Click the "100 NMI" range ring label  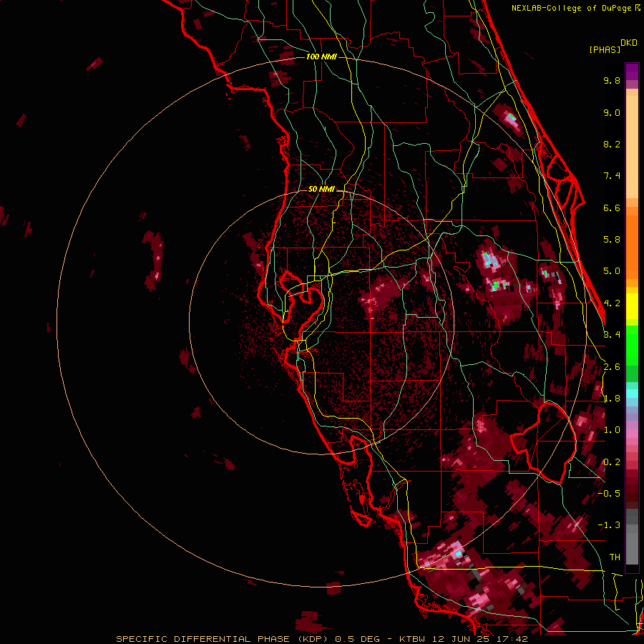pyautogui.click(x=321, y=57)
